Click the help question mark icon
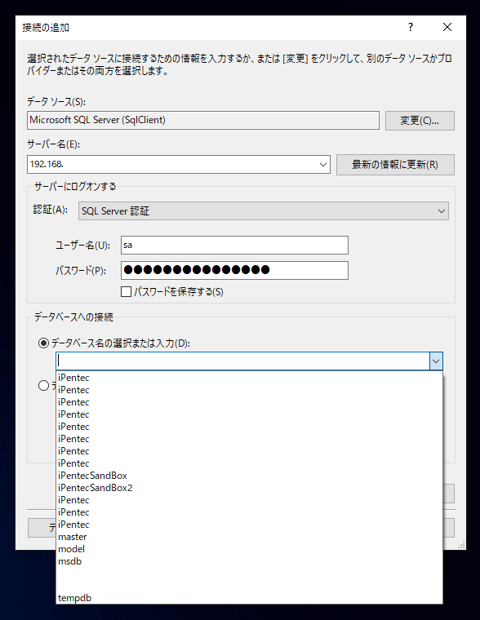This screenshot has width=480, height=620. (410, 27)
